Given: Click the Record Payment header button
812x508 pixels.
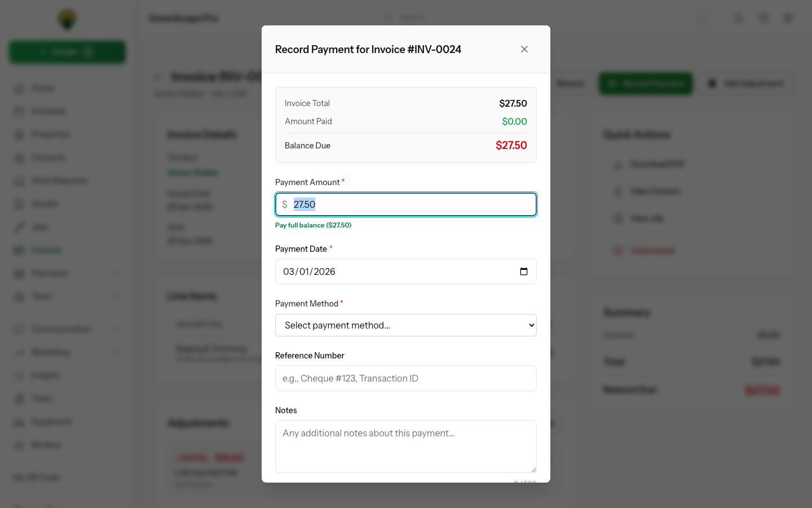Looking at the screenshot, I should (x=646, y=84).
